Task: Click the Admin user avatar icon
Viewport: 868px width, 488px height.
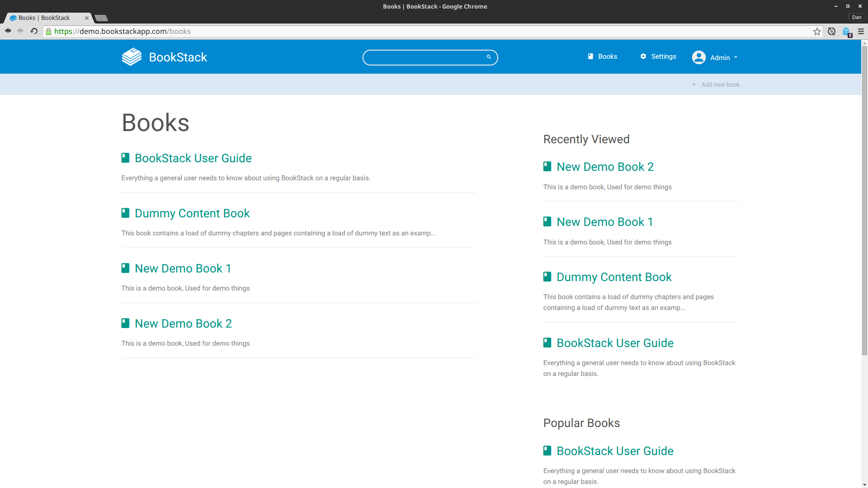Action: 698,57
